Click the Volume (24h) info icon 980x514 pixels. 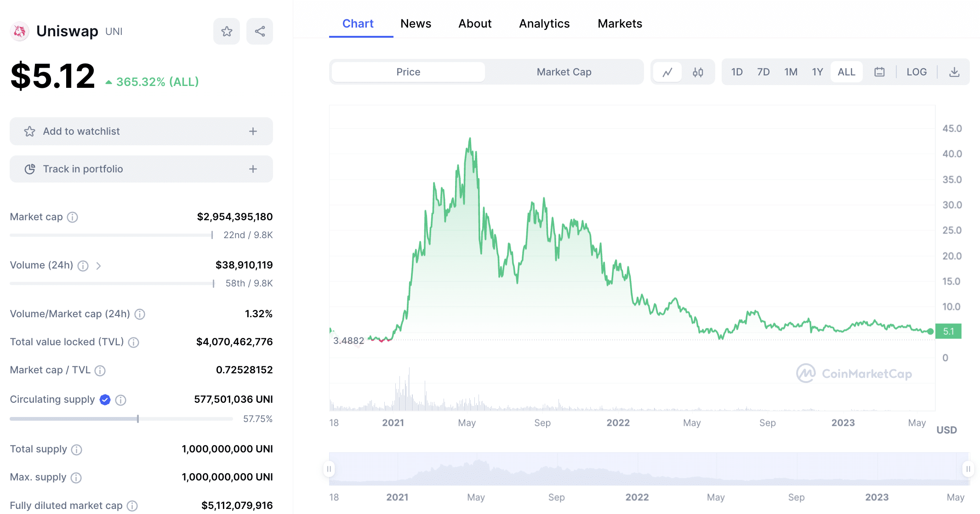(83, 266)
